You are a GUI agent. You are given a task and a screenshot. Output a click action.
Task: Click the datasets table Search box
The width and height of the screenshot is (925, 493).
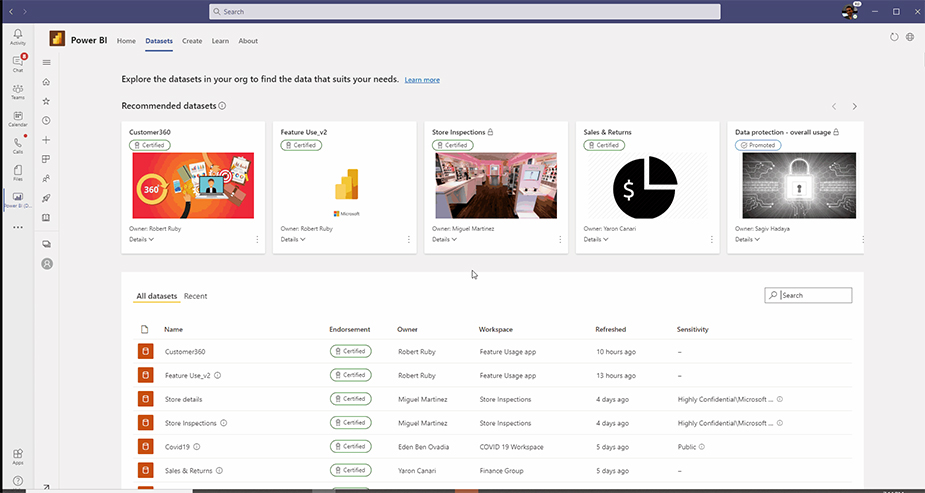[x=808, y=295]
